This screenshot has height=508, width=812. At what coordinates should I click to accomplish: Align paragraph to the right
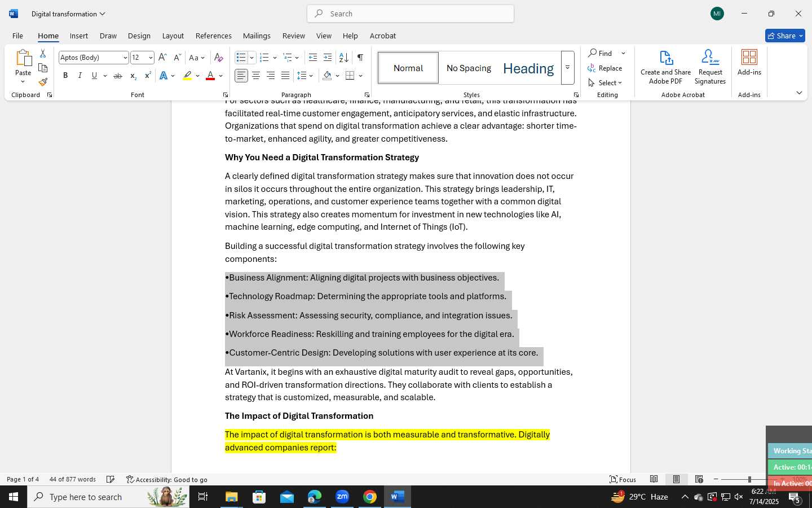(x=271, y=76)
